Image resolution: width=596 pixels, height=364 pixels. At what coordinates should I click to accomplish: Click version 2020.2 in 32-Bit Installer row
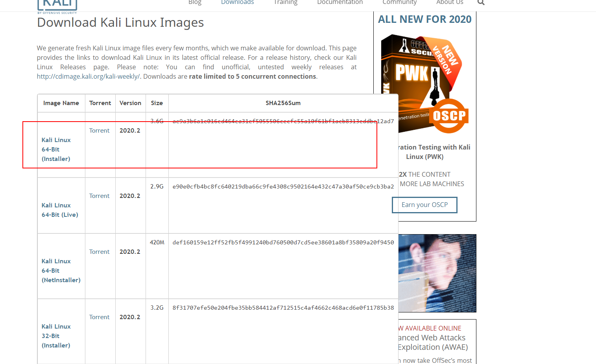(x=130, y=317)
